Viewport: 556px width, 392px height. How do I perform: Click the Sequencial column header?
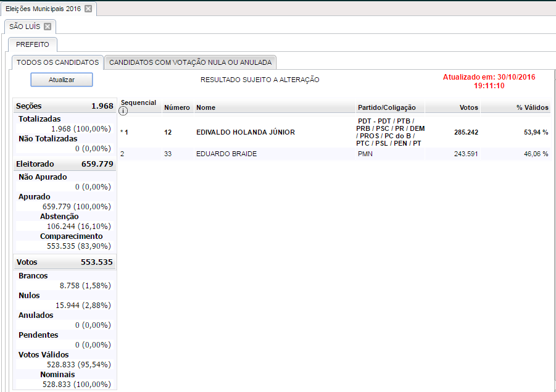coord(138,102)
